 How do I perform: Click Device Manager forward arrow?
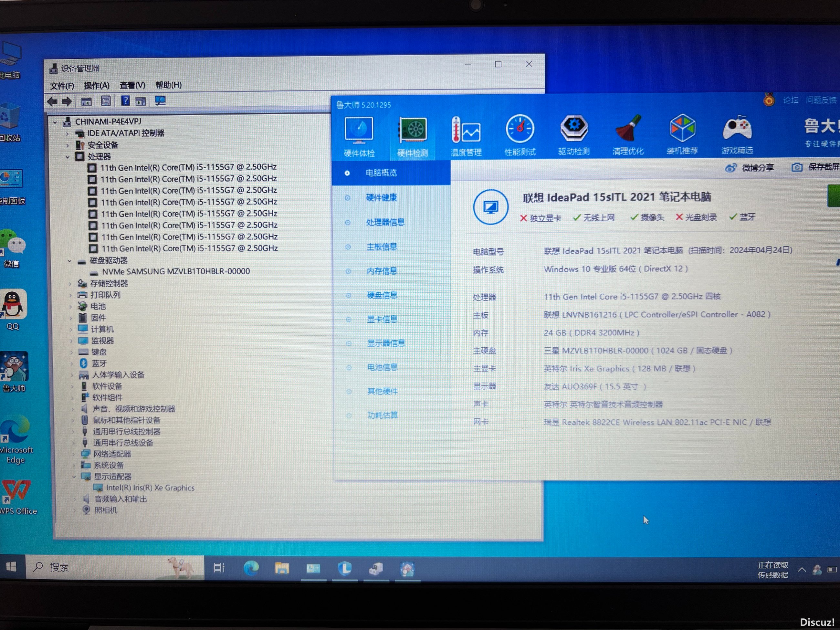click(x=67, y=101)
